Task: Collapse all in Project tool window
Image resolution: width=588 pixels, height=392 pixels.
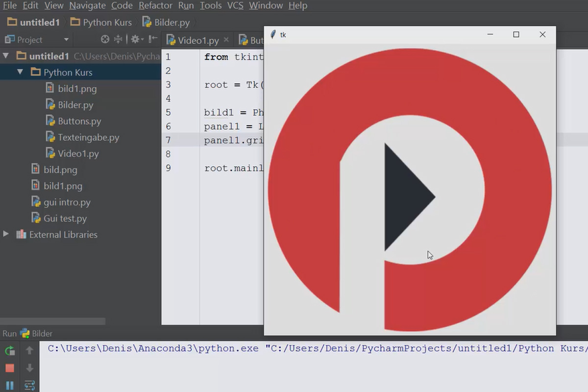Action: coord(118,40)
